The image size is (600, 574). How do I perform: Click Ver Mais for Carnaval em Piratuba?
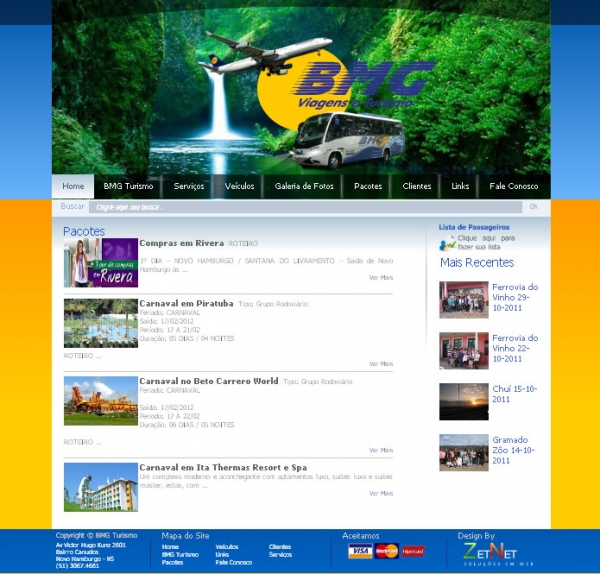[381, 364]
